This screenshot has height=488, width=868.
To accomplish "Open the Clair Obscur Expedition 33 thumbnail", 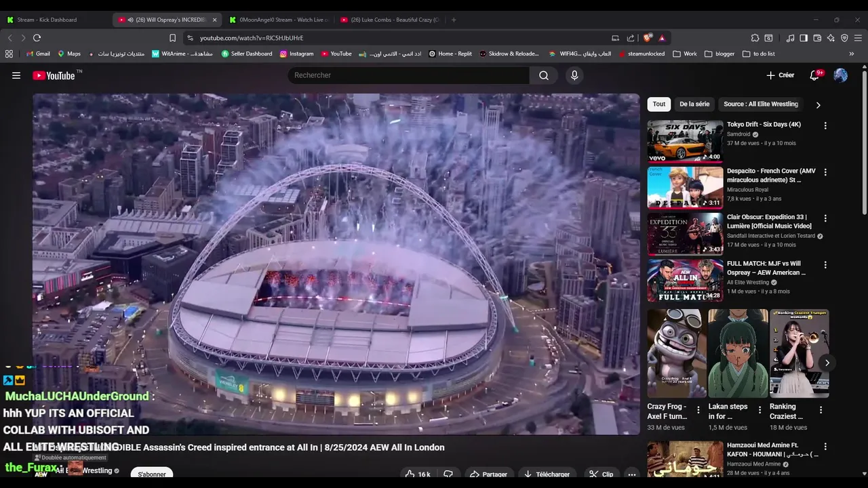I will pos(685,234).
